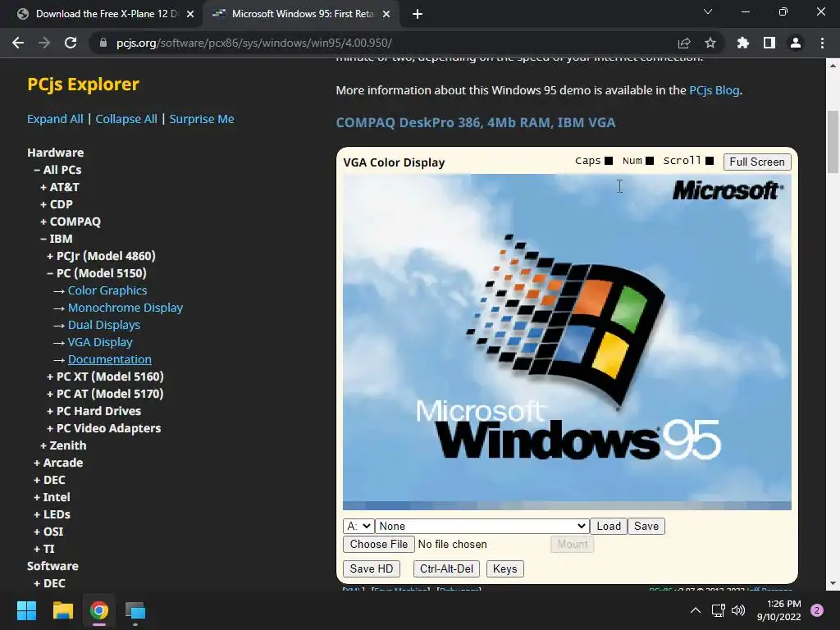
Task: Expand the Arcade tree node
Action: 58,463
